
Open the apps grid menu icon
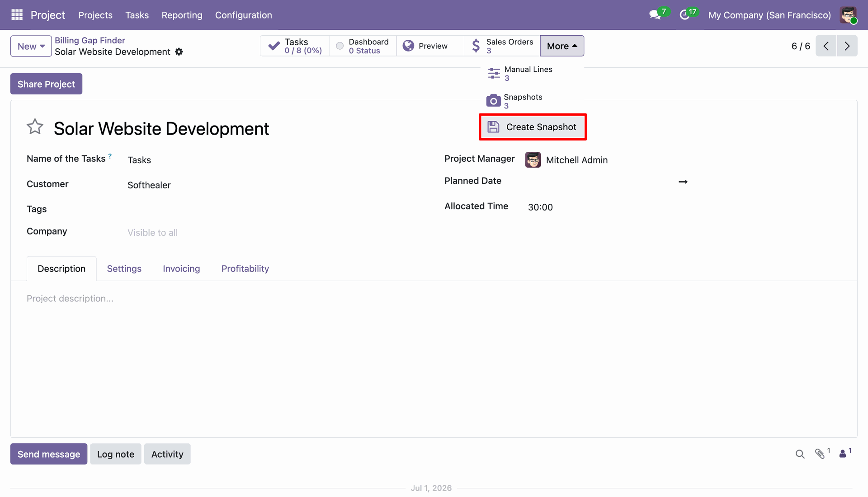click(x=17, y=15)
